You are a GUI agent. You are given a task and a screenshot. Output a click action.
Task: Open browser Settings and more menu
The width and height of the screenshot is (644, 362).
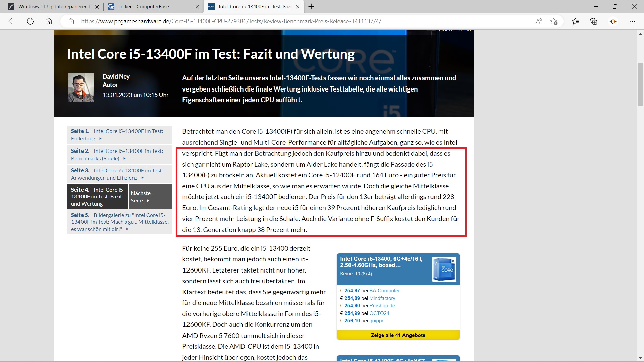pyautogui.click(x=632, y=21)
